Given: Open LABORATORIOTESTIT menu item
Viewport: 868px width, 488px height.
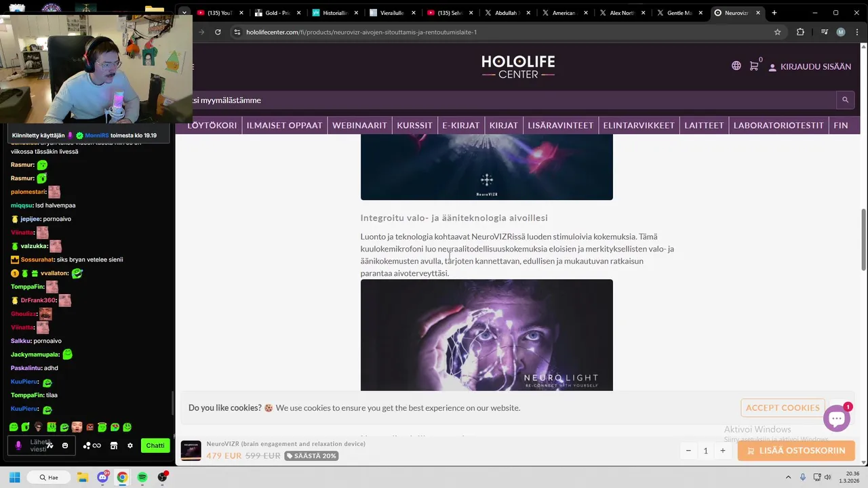Looking at the screenshot, I should pyautogui.click(x=778, y=125).
